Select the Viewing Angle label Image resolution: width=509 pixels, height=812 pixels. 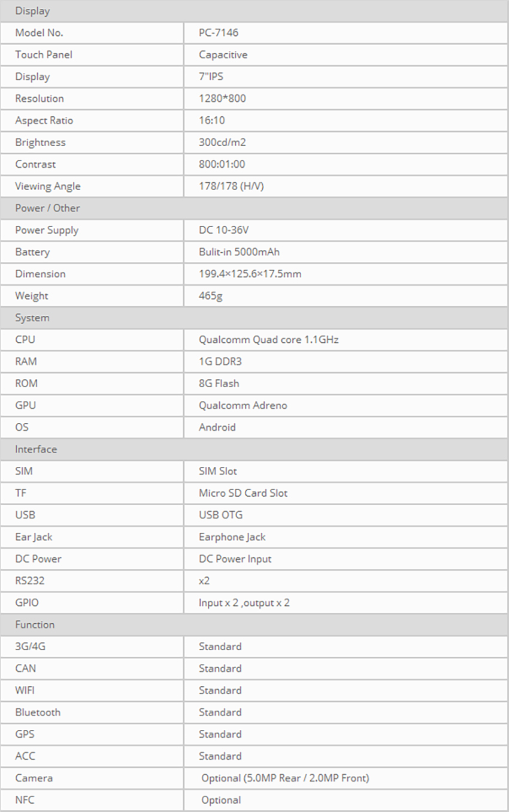pyautogui.click(x=48, y=186)
